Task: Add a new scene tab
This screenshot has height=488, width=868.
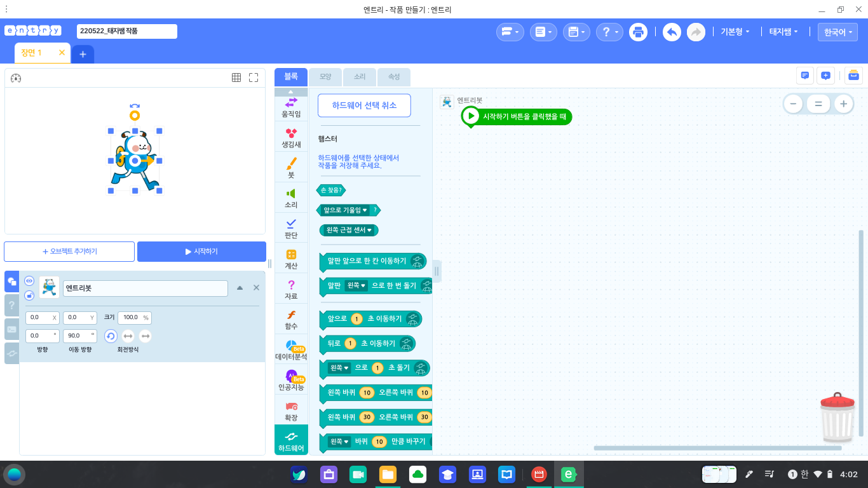Action: click(x=83, y=54)
